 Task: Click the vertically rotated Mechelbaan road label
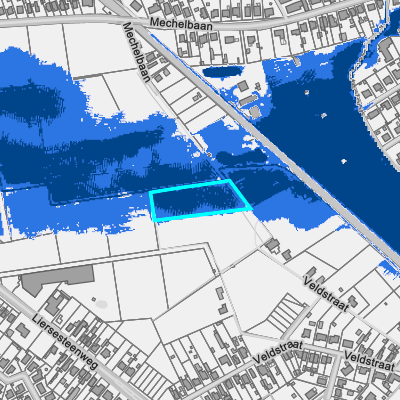point(137,52)
